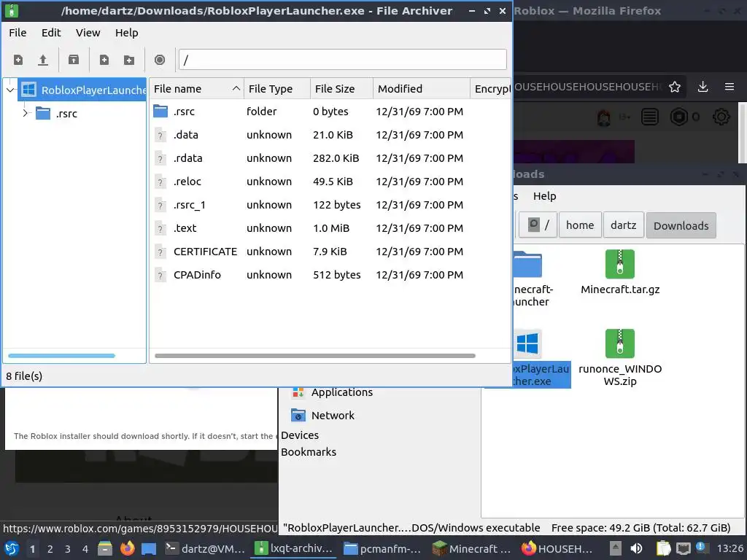Open the View menu in File Archiver
The width and height of the screenshot is (747, 560).
[x=88, y=33]
